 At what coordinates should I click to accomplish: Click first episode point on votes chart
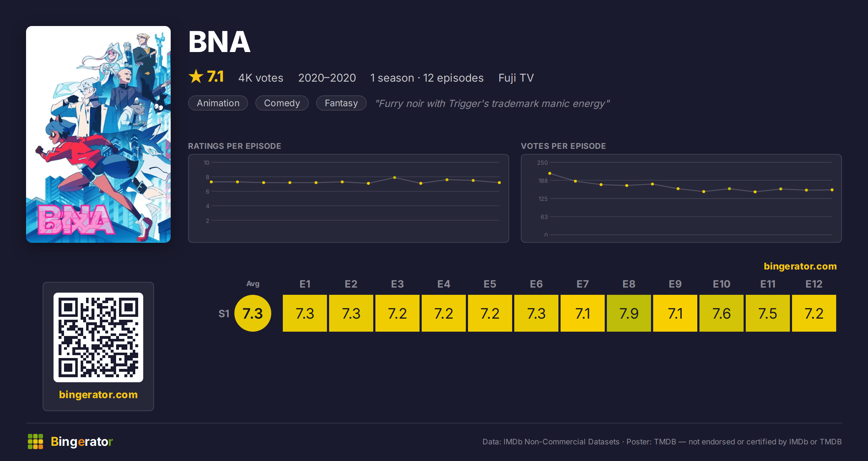(550, 173)
